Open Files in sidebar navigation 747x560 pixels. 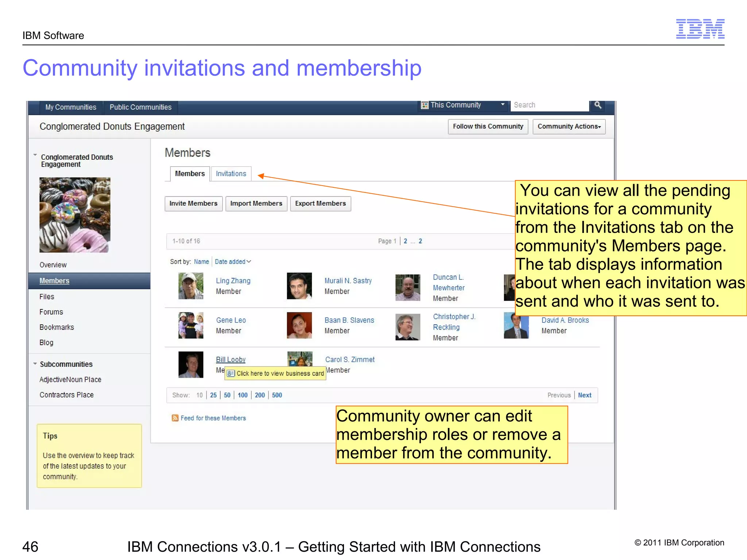47,297
